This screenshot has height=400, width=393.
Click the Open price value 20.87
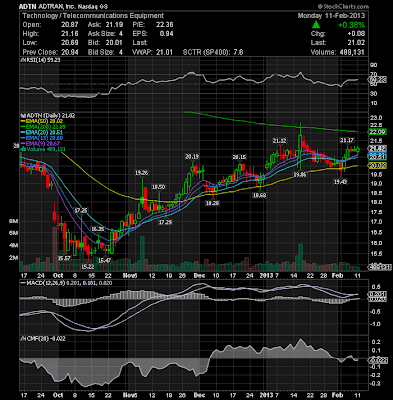pyautogui.click(x=70, y=25)
